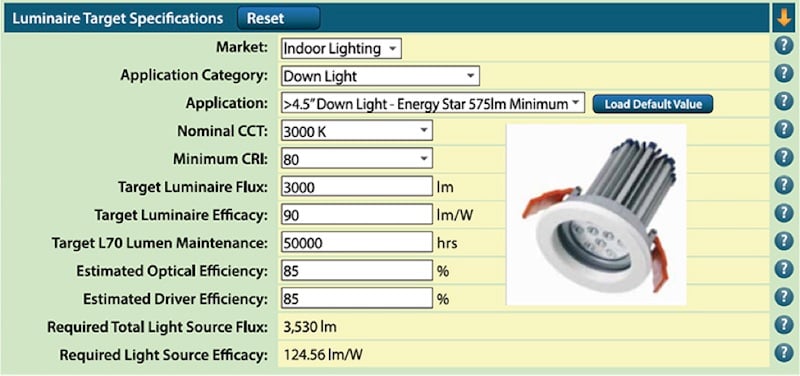Click the 3,530 lm flux value
800x376 pixels.
point(309,327)
